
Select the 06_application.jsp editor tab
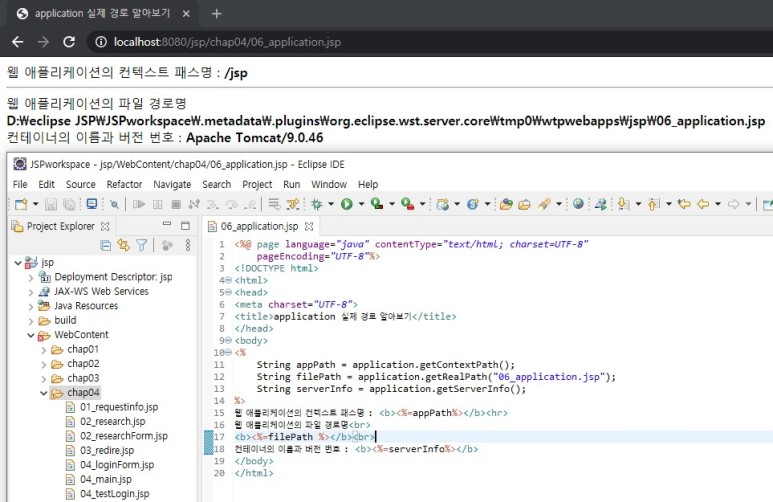pos(259,226)
